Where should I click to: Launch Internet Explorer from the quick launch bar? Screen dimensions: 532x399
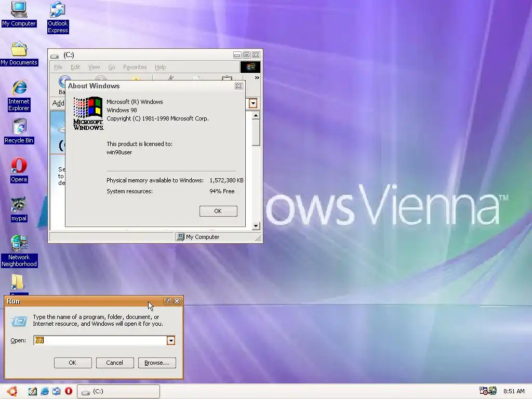pos(45,391)
